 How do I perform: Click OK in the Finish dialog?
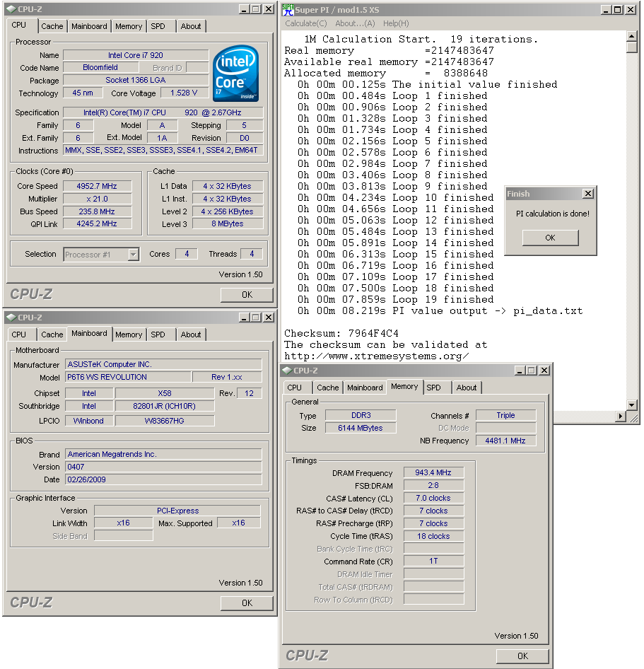(x=550, y=238)
